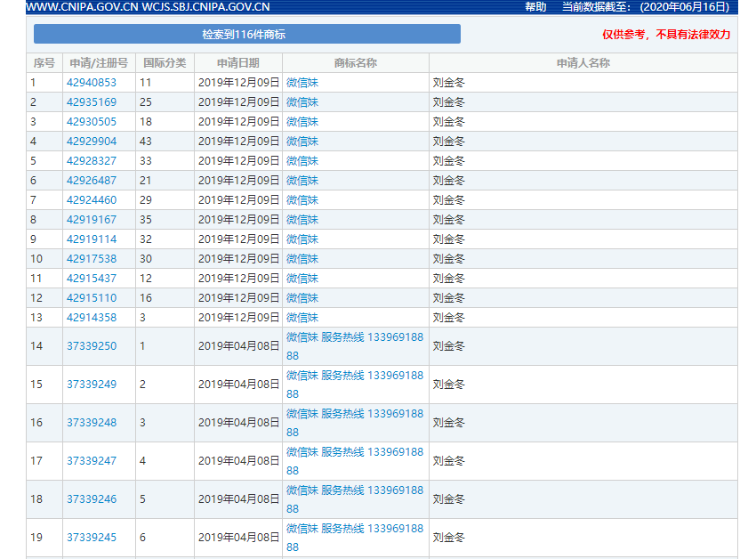Click the 申请人名称 column header
Viewport: 756px width, 559px height.
tap(583, 63)
